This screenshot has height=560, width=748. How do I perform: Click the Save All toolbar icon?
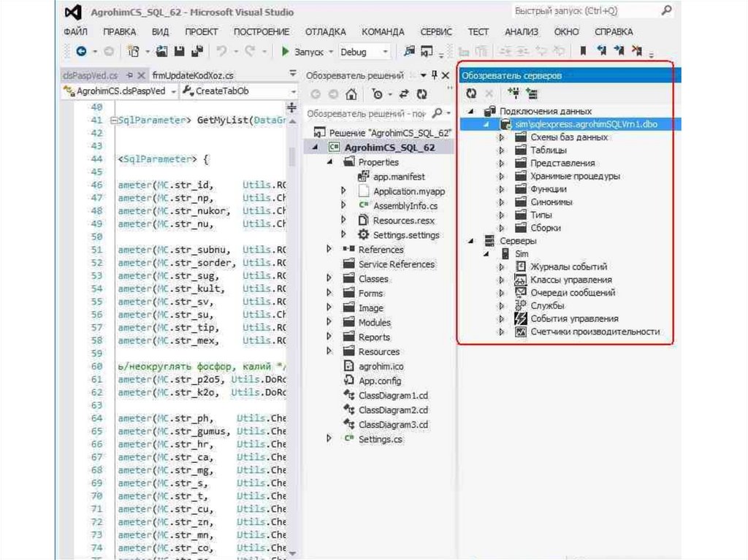[x=196, y=52]
